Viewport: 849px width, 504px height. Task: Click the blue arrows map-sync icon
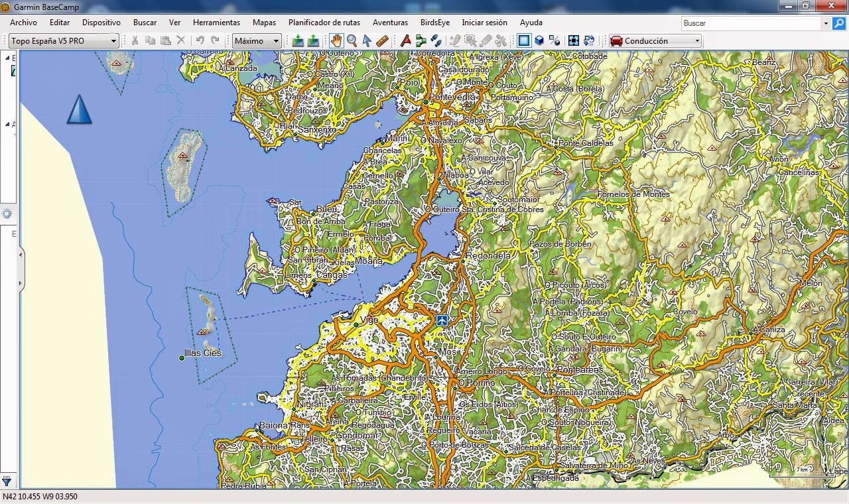589,40
